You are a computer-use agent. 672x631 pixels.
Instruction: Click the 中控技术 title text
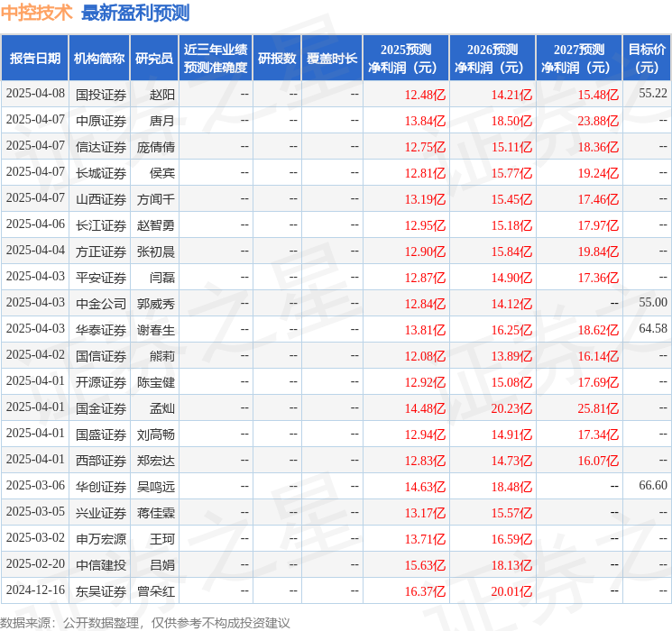pos(36,13)
